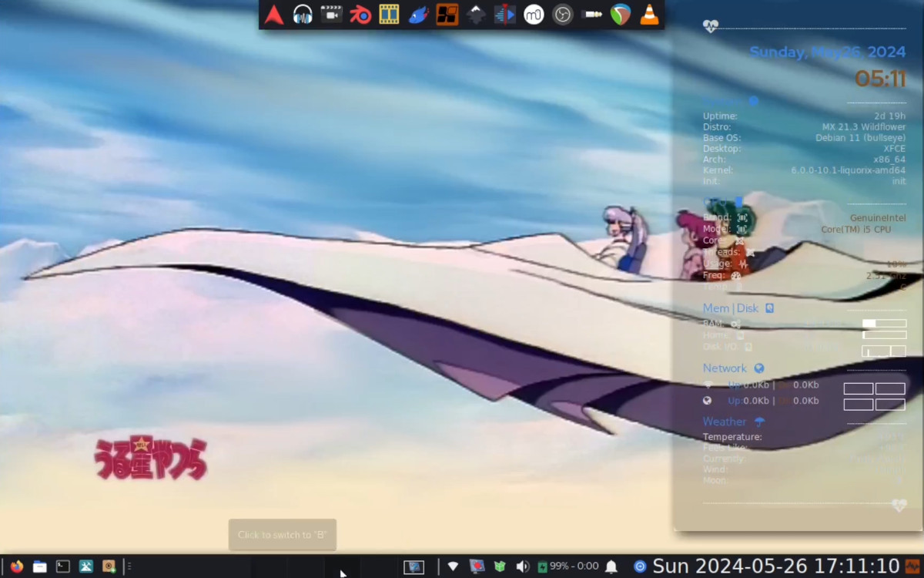Open the film strip video app
924x578 pixels.
389,15
